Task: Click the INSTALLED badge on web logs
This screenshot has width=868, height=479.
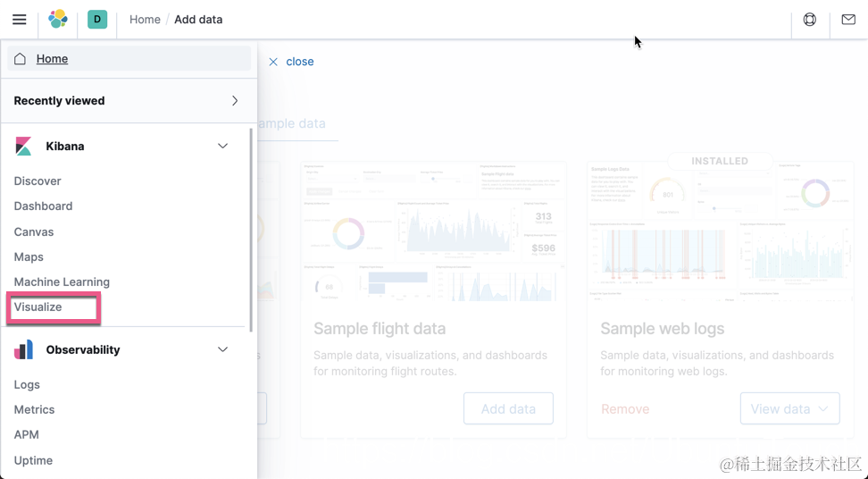Action: (720, 161)
